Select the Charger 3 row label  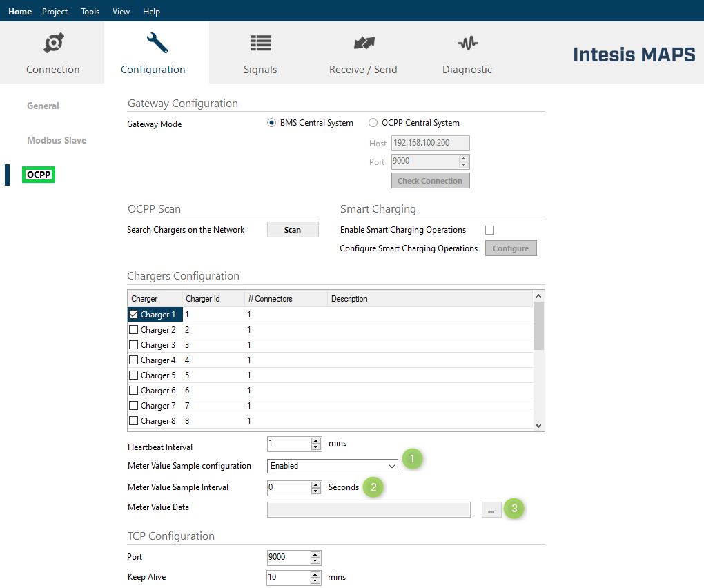coord(158,345)
